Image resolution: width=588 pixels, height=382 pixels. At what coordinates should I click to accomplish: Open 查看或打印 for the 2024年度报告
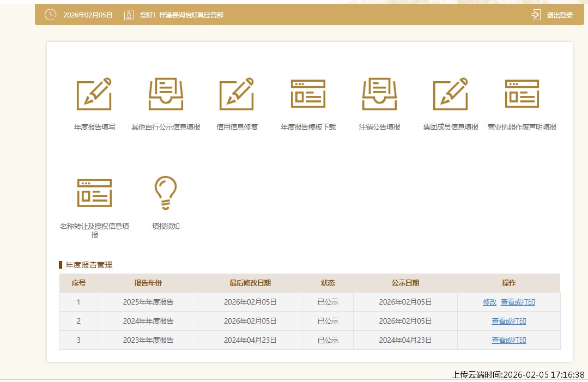[x=508, y=321]
